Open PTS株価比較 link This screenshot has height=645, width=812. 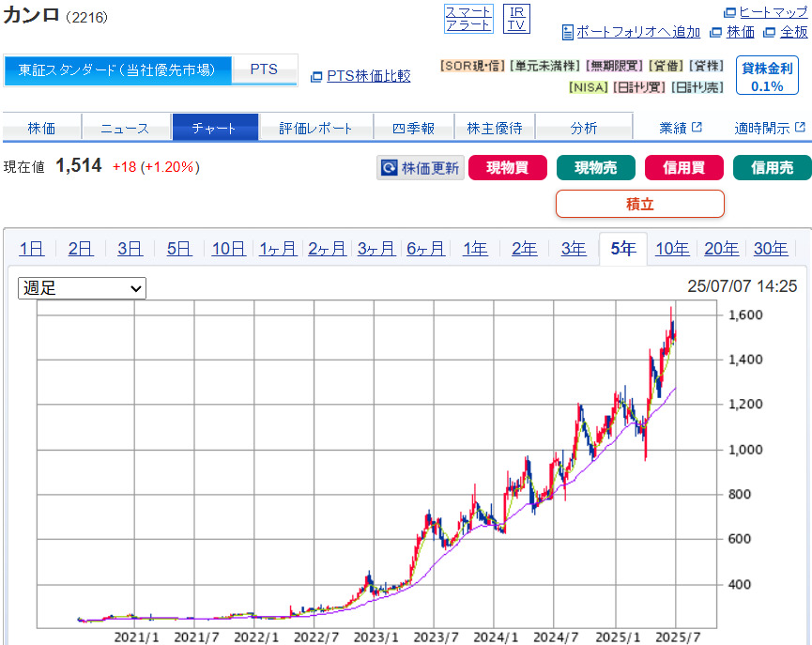point(369,76)
